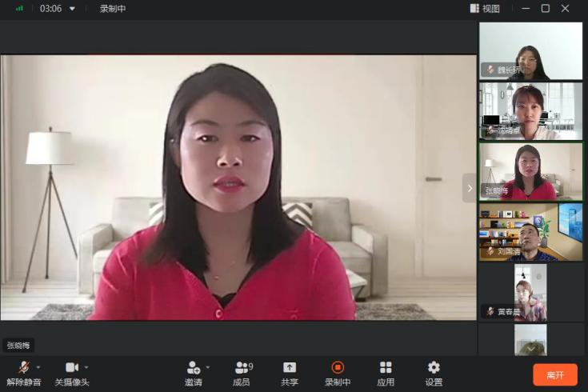
Task: Check the network signal strength icon
Action: click(x=20, y=9)
